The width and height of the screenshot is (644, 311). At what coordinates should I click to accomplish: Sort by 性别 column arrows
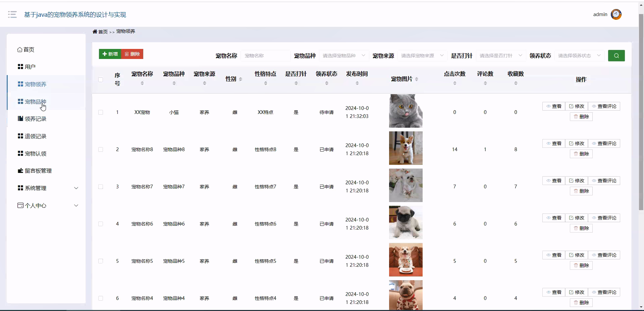coord(240,79)
